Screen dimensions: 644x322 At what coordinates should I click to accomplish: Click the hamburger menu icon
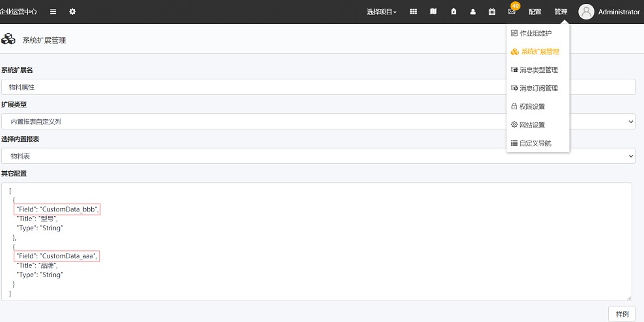53,12
